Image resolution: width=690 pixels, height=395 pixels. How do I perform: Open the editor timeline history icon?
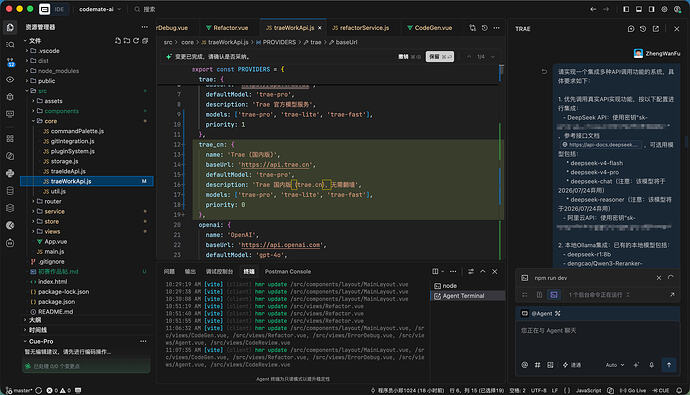(x=484, y=28)
